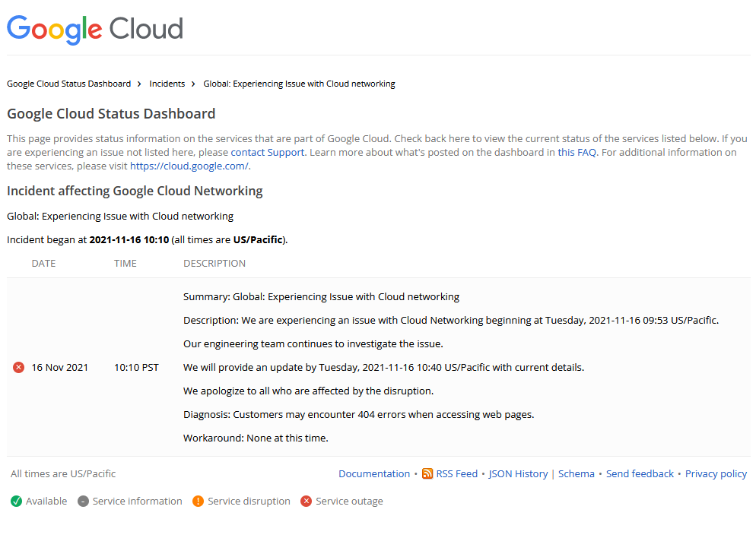Open the RSS Feed link
Viewport: 756px width, 538px height.
(x=457, y=474)
